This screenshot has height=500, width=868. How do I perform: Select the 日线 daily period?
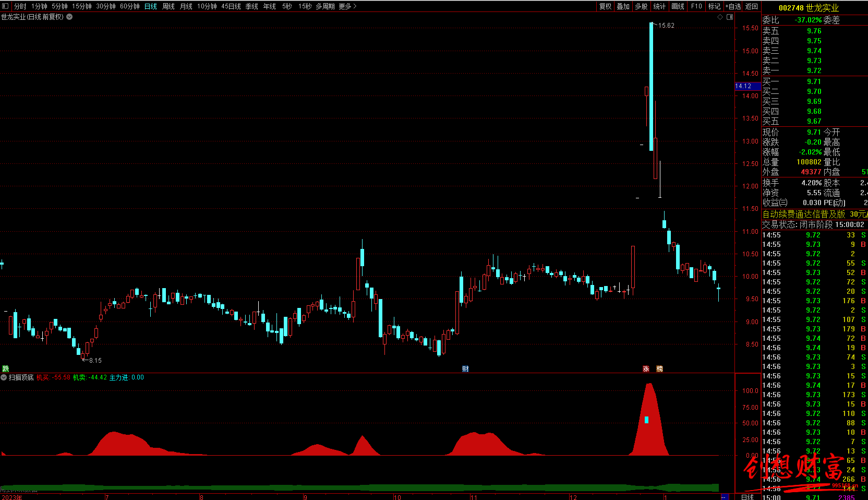click(x=151, y=6)
